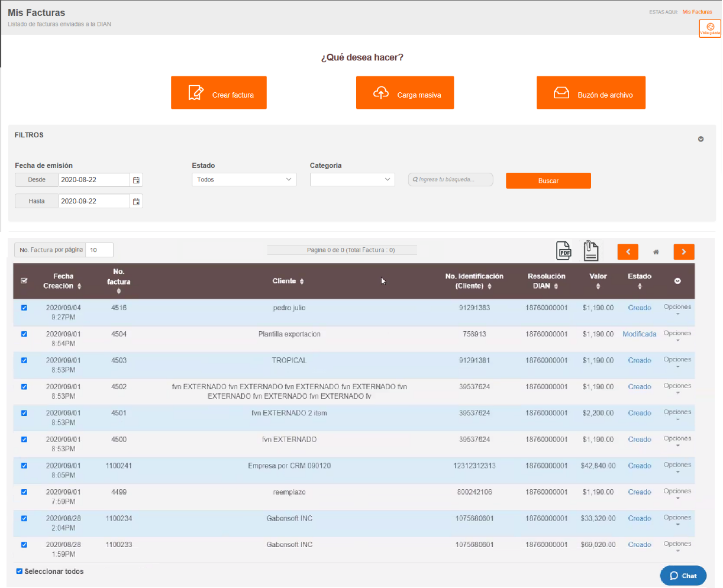723x588 pixels.
Task: Go to previous page of invoices
Action: coord(628,252)
